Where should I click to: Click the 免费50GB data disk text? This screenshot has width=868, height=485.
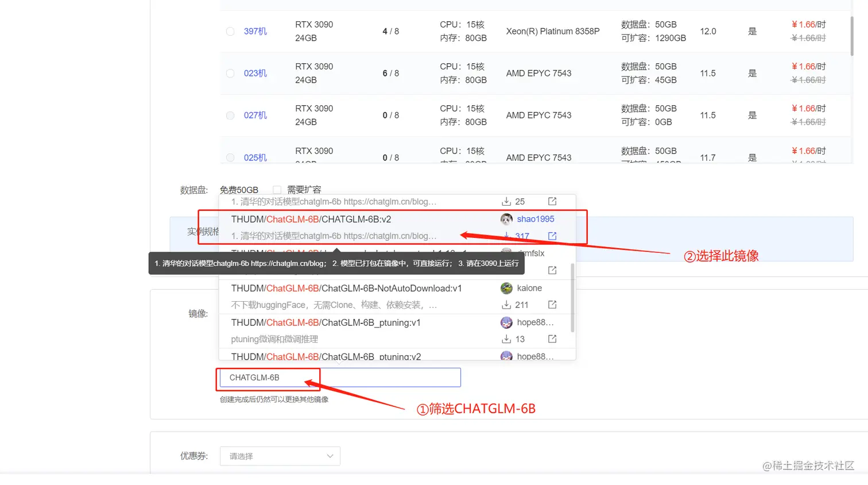pyautogui.click(x=239, y=190)
